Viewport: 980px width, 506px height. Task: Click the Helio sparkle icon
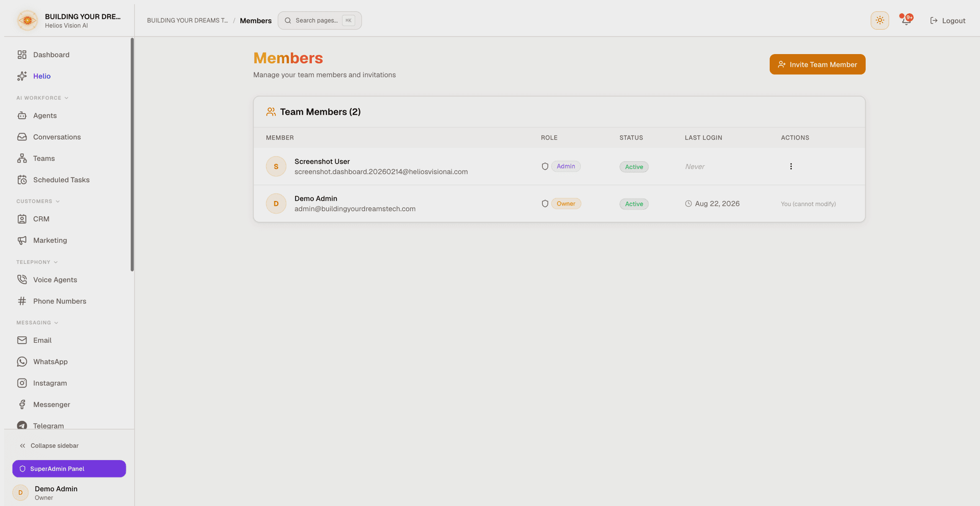click(x=22, y=76)
